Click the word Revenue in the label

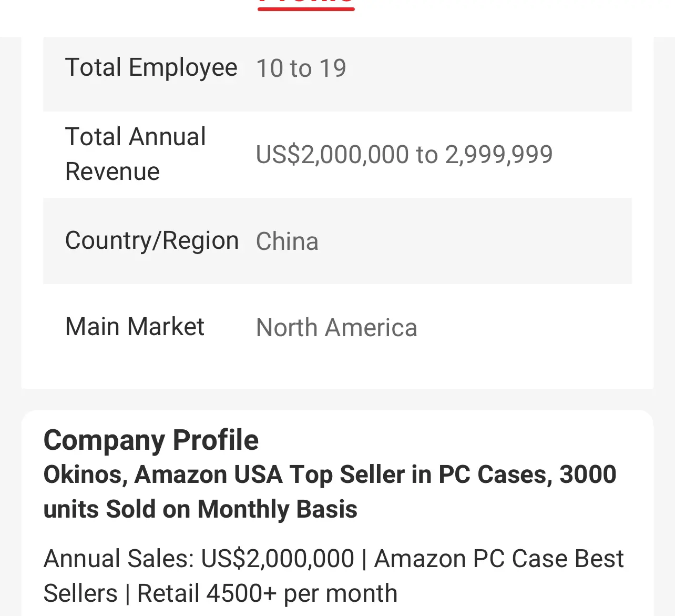tap(112, 171)
